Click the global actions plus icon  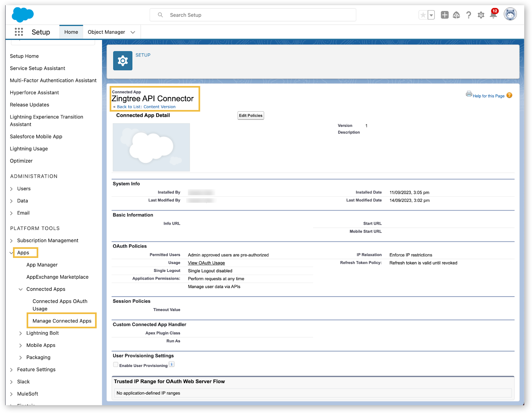pos(445,15)
